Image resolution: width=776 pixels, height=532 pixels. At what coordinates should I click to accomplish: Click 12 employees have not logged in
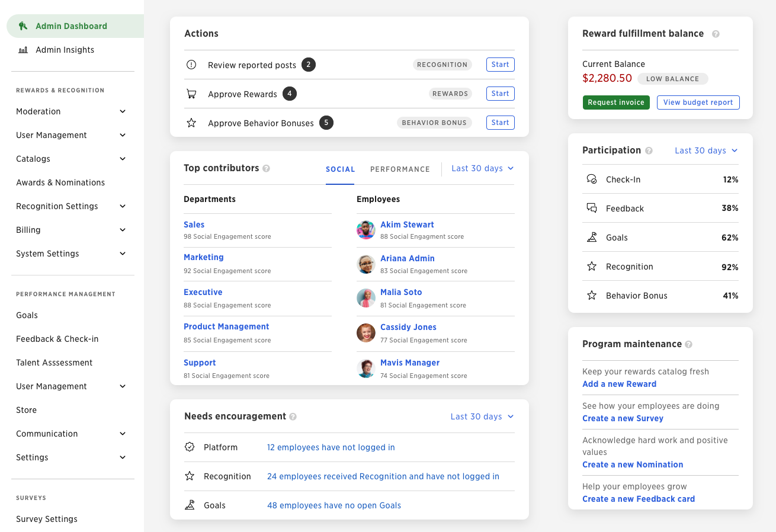click(331, 447)
